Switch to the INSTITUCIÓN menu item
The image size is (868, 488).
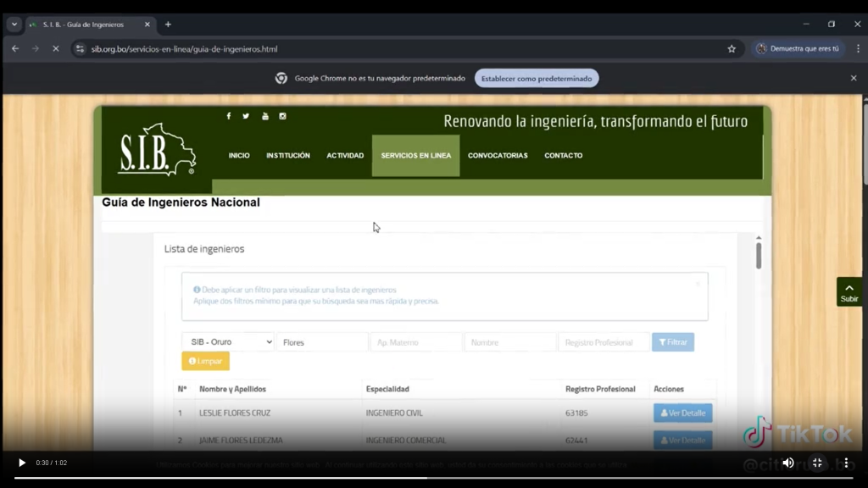click(289, 155)
